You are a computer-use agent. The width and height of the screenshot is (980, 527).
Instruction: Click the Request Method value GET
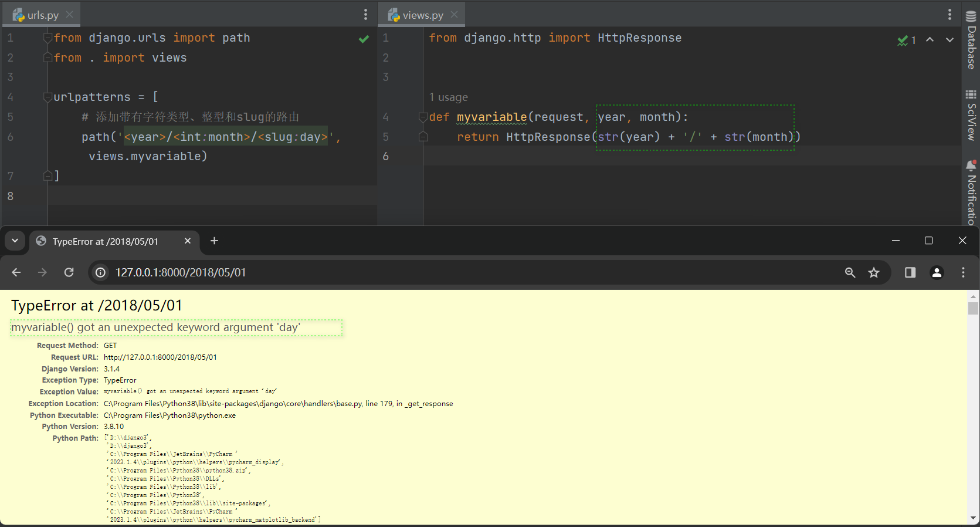[x=110, y=346]
